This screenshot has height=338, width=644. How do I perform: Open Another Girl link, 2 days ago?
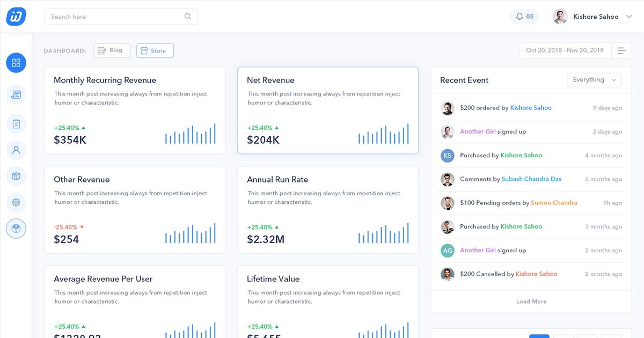pos(478,131)
